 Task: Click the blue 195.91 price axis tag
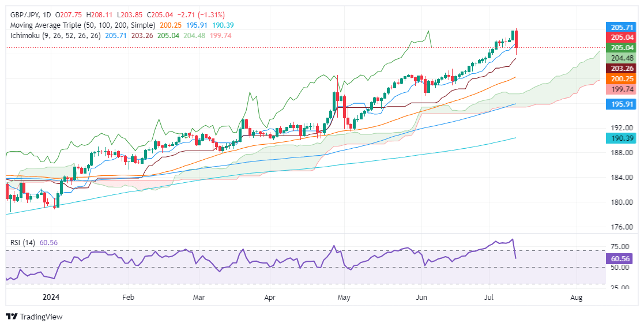pyautogui.click(x=622, y=104)
